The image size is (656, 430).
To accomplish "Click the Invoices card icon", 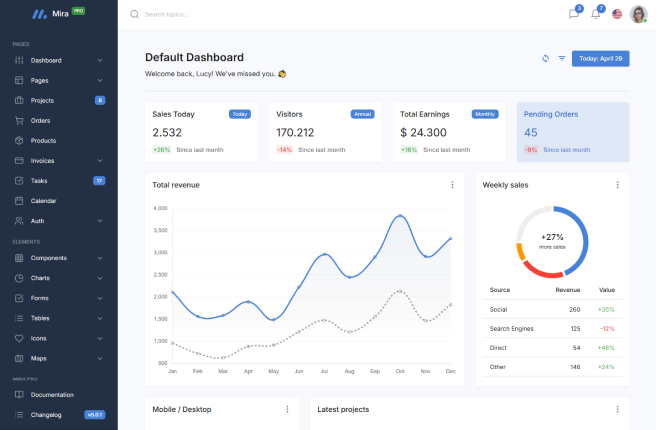I will tap(19, 161).
